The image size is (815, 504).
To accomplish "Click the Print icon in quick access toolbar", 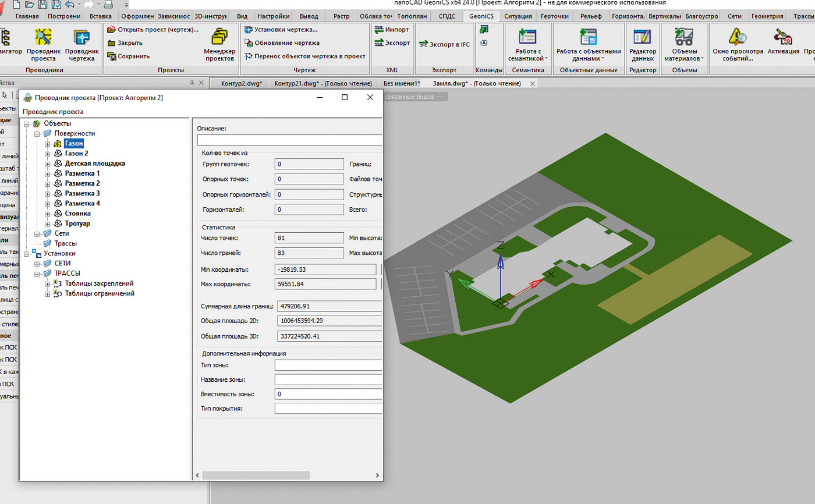I will pos(108,5).
